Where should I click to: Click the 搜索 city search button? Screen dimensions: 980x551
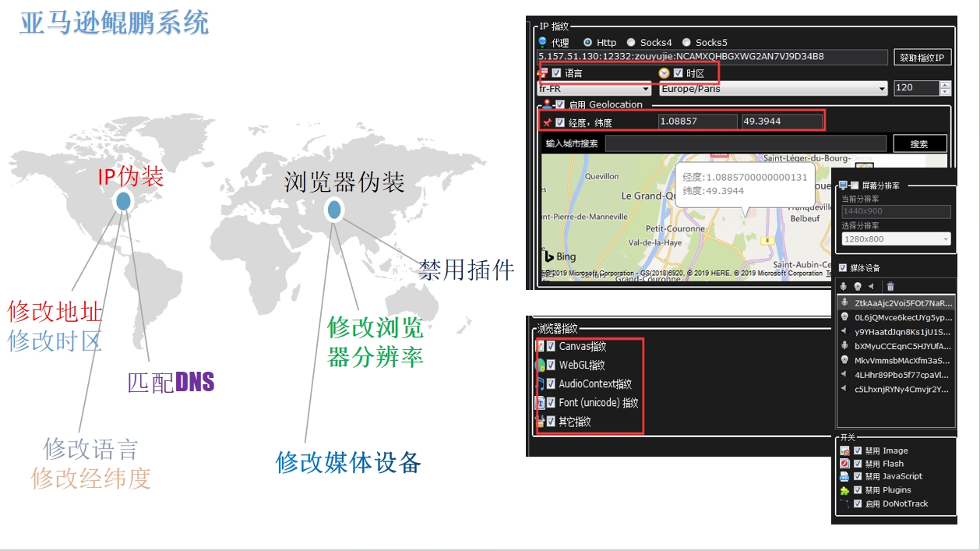click(x=920, y=143)
